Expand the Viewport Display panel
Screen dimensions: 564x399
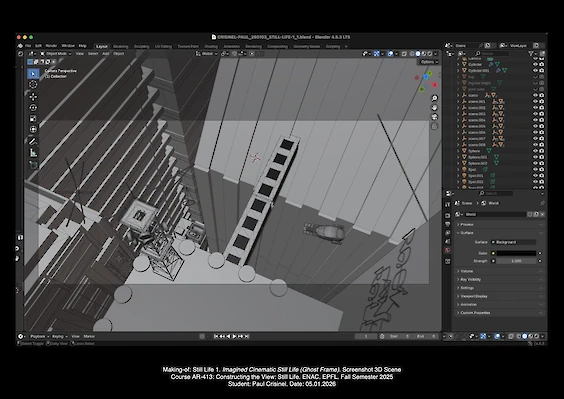point(500,296)
